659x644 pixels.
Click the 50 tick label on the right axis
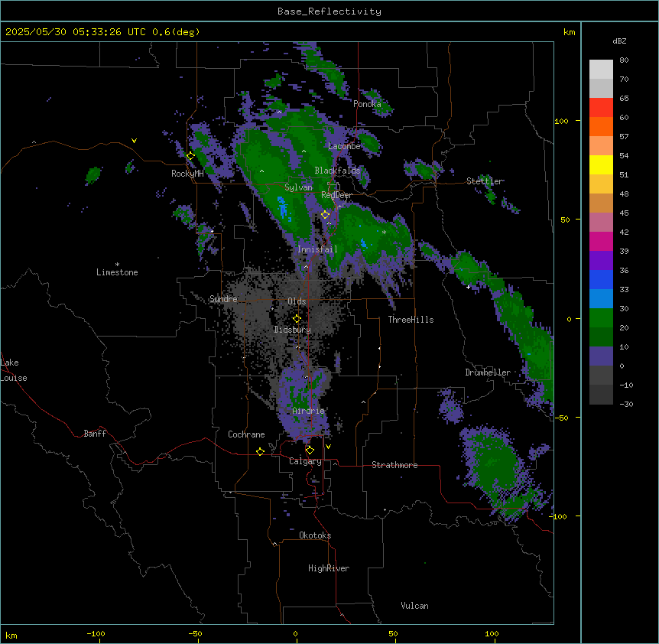pos(565,220)
